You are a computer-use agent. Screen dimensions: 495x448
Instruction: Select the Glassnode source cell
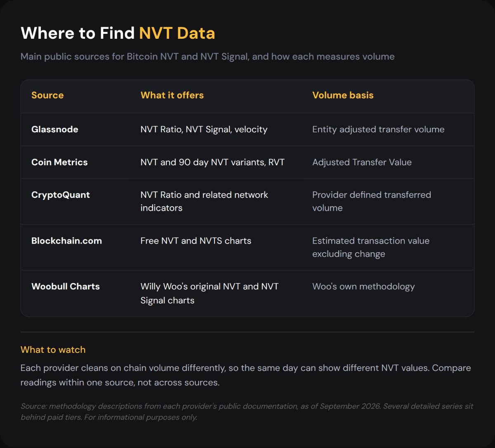55,129
